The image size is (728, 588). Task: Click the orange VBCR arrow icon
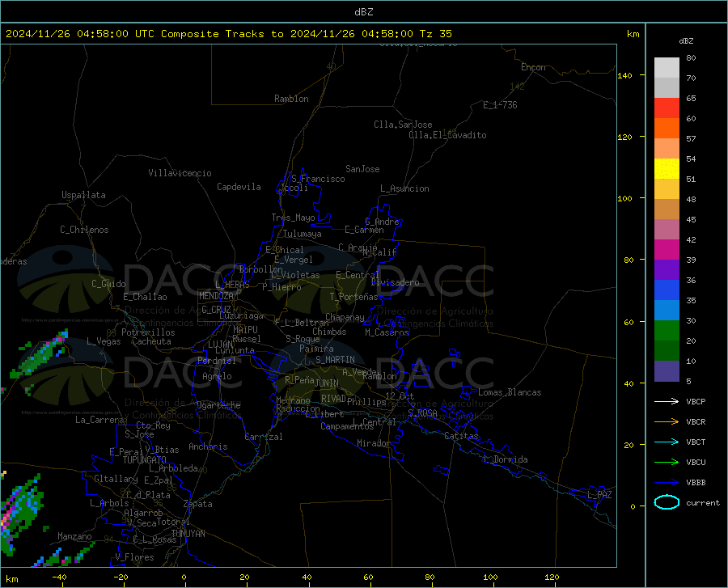(x=667, y=422)
